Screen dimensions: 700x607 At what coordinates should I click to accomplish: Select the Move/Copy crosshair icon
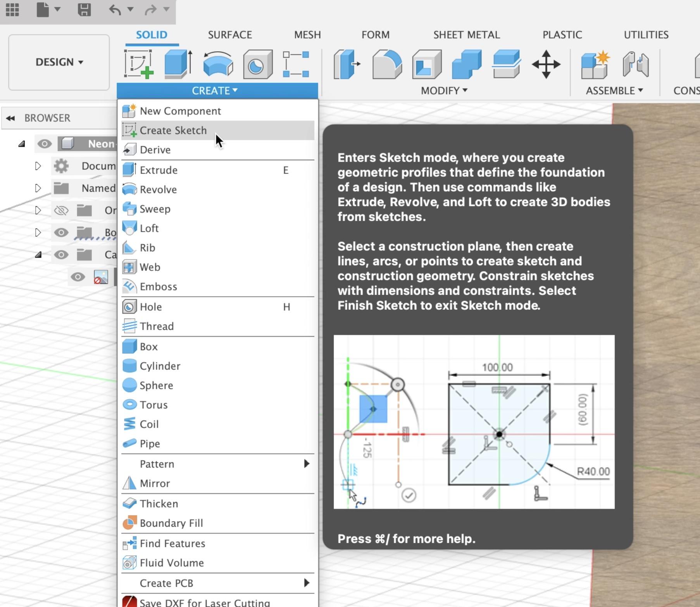point(547,65)
